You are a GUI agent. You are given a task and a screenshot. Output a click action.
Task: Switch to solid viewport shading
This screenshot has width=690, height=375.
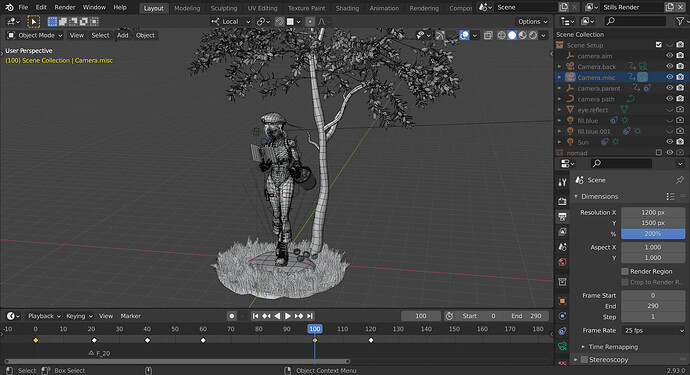(x=512, y=35)
